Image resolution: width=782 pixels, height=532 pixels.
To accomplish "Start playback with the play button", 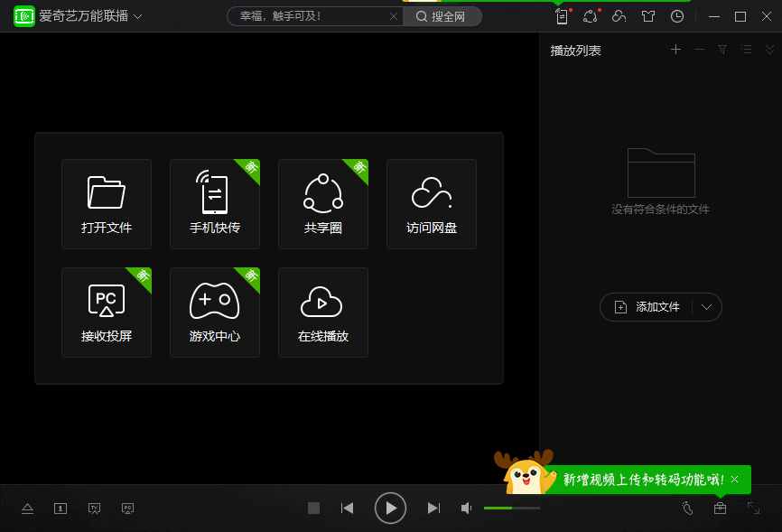I will tap(390, 508).
